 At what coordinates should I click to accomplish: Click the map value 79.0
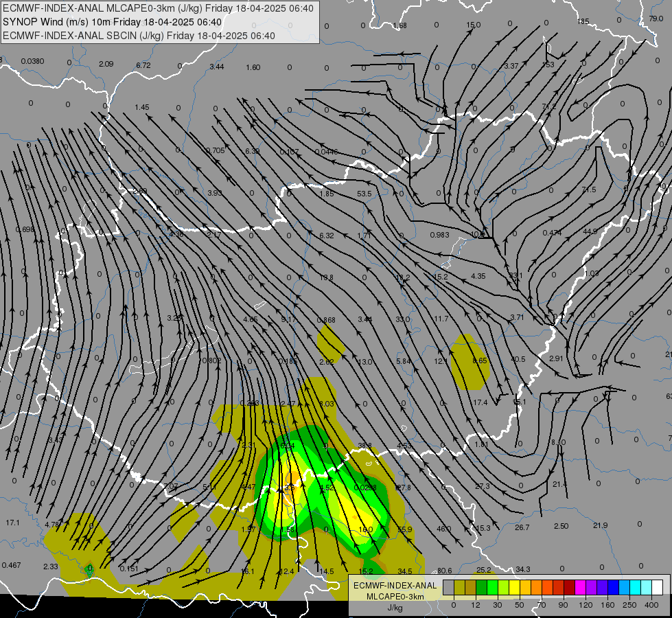[x=656, y=19]
